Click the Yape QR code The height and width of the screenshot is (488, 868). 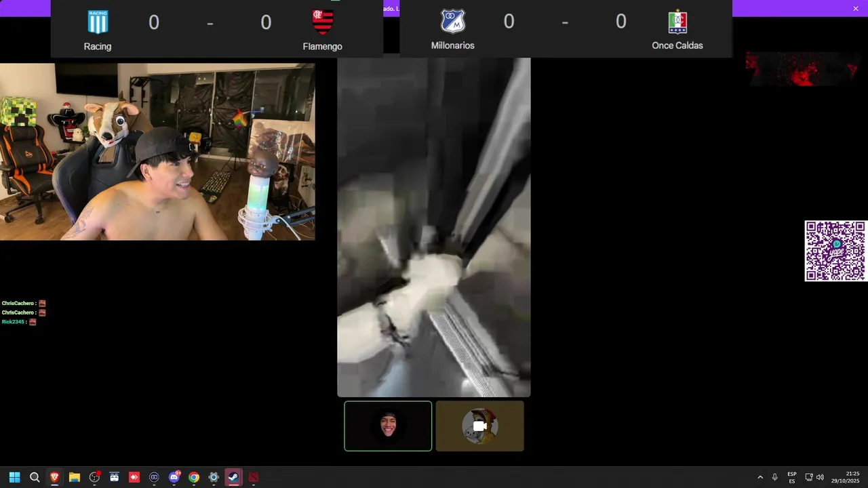(835, 251)
